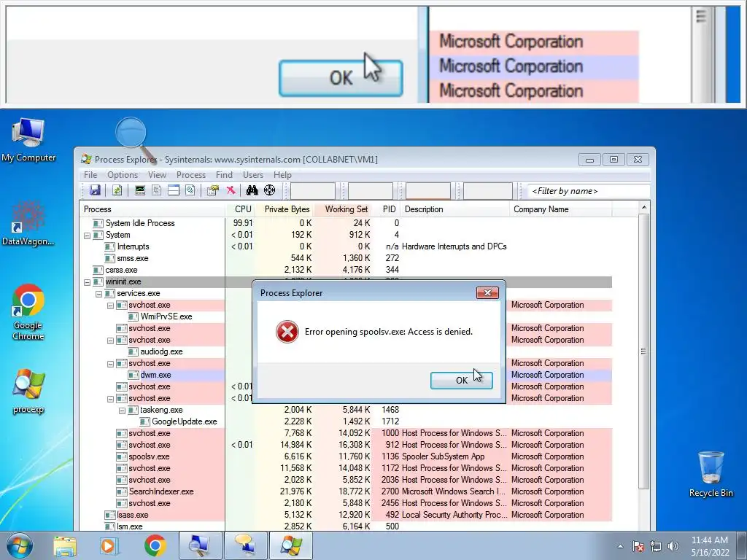Toggle the Show Lower Pane icon
This screenshot has height=560, width=747.
click(x=174, y=190)
